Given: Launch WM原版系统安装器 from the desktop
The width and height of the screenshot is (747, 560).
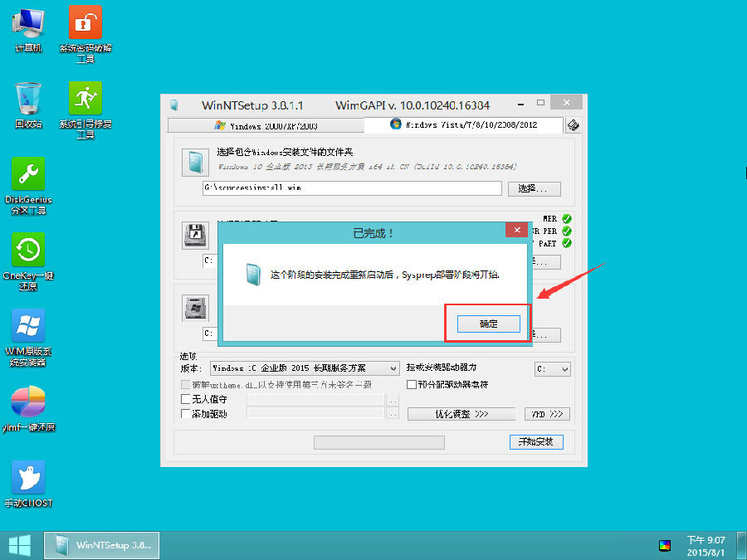Looking at the screenshot, I should pos(27,325).
